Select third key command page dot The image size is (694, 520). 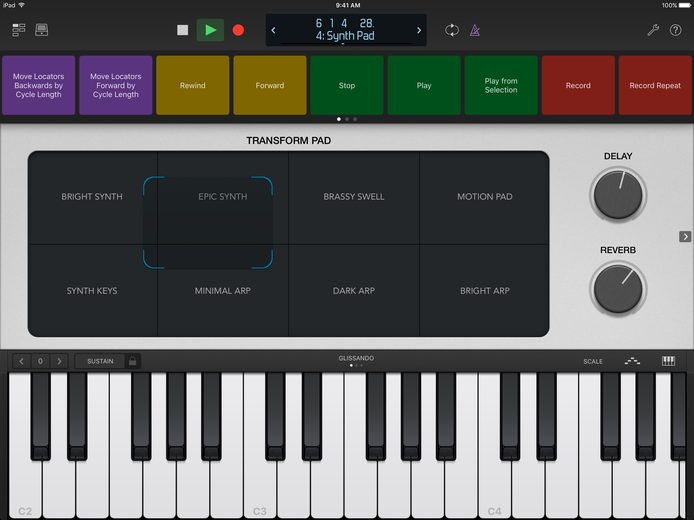[x=355, y=119]
